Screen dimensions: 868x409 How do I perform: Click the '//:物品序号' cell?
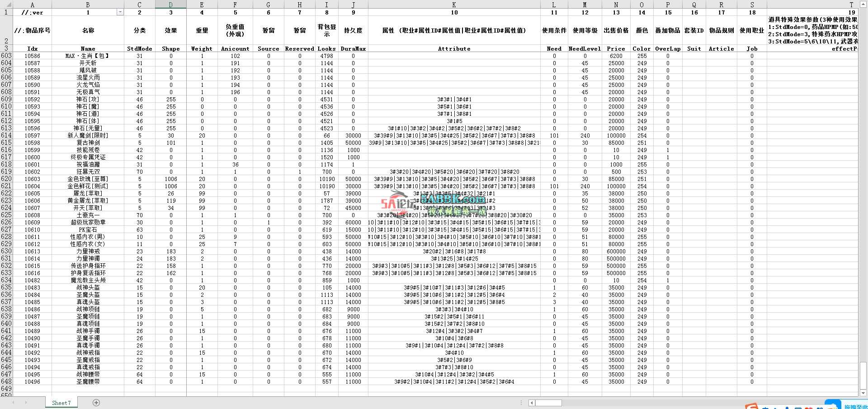pos(32,30)
